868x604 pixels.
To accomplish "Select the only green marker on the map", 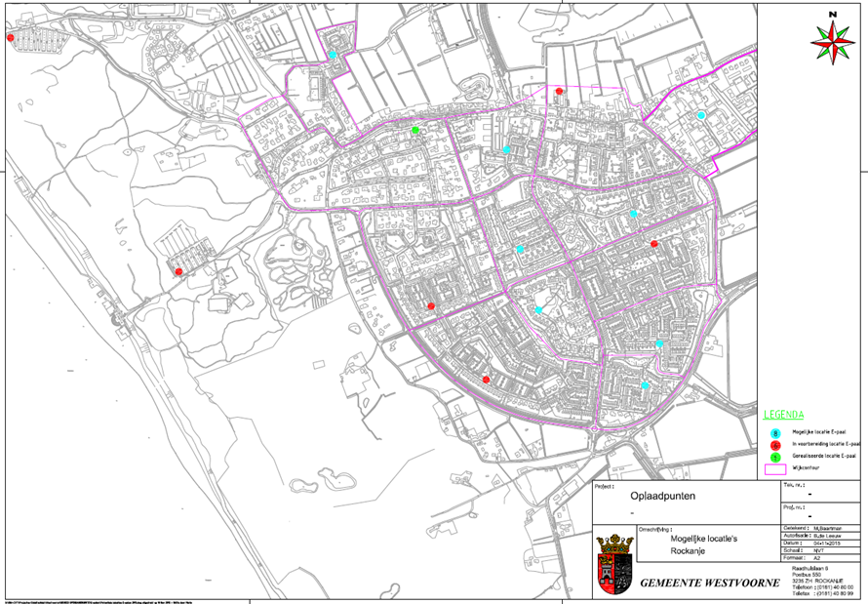I will (415, 130).
